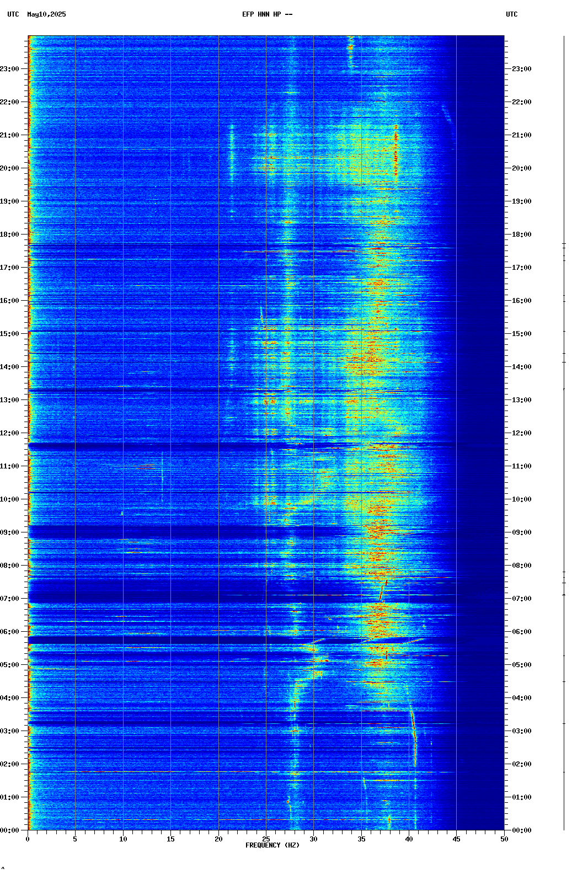
Task: Click the left-axis "15:00" time label
Action: click(9, 334)
